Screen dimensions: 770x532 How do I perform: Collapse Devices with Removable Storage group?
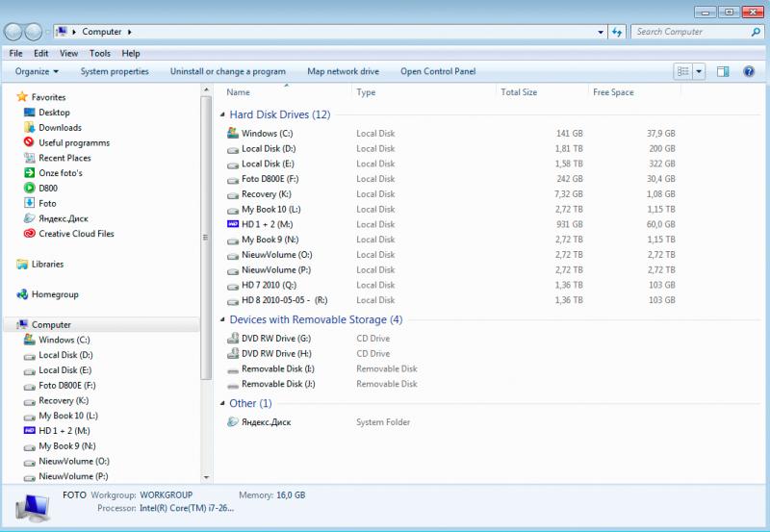point(222,319)
